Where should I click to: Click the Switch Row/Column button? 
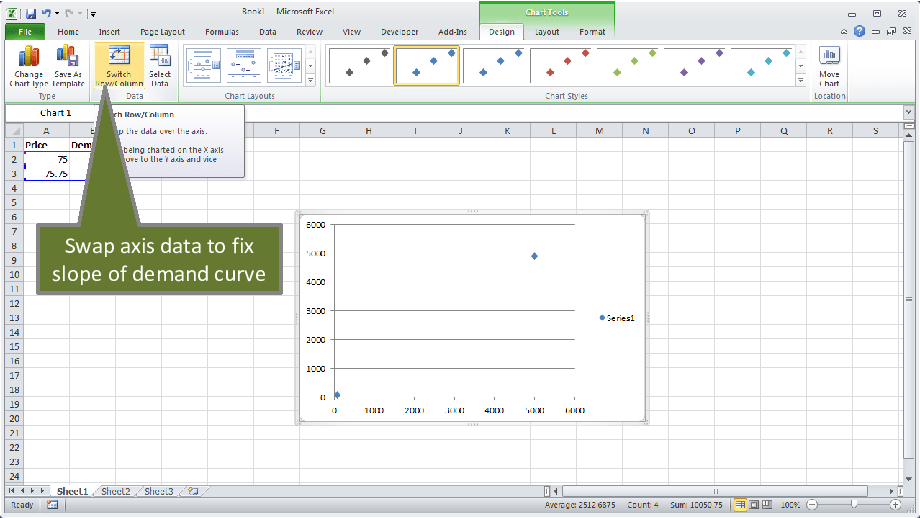(119, 65)
